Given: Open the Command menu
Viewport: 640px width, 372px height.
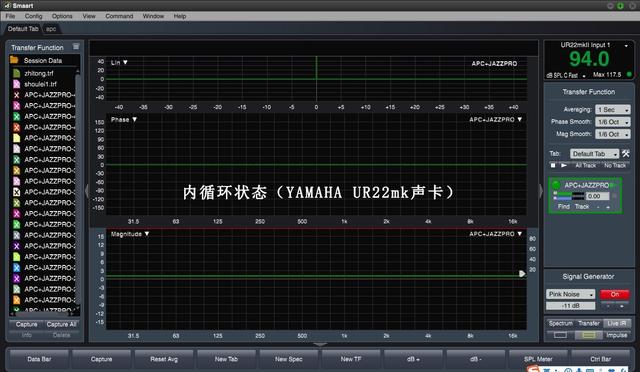Looking at the screenshot, I should coord(119,16).
